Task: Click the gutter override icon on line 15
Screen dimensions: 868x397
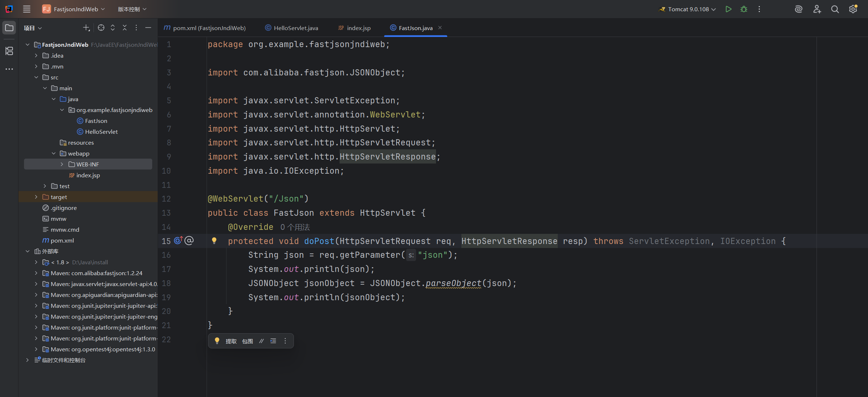Action: click(x=178, y=240)
